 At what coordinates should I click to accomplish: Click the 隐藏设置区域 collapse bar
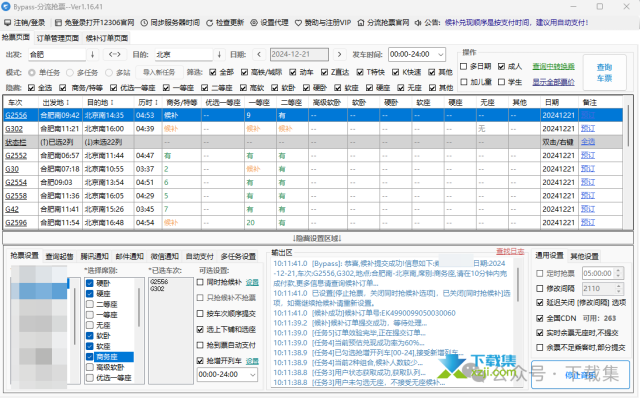[x=318, y=238]
